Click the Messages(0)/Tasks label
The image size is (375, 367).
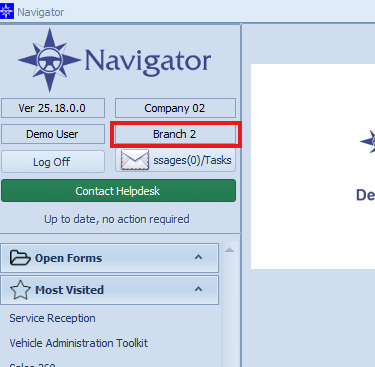coord(192,160)
